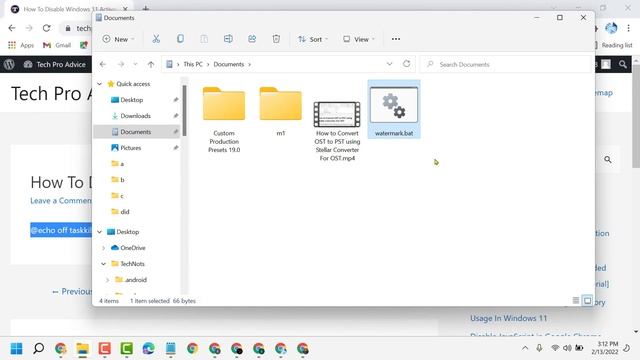Select the Custom Production Presets 19.0 folder

tap(224, 119)
